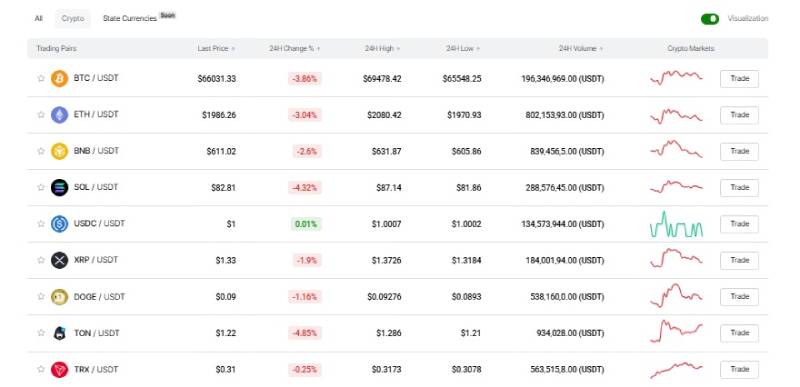Click the USDC coin icon
The height and width of the screenshot is (387, 800).
click(59, 223)
